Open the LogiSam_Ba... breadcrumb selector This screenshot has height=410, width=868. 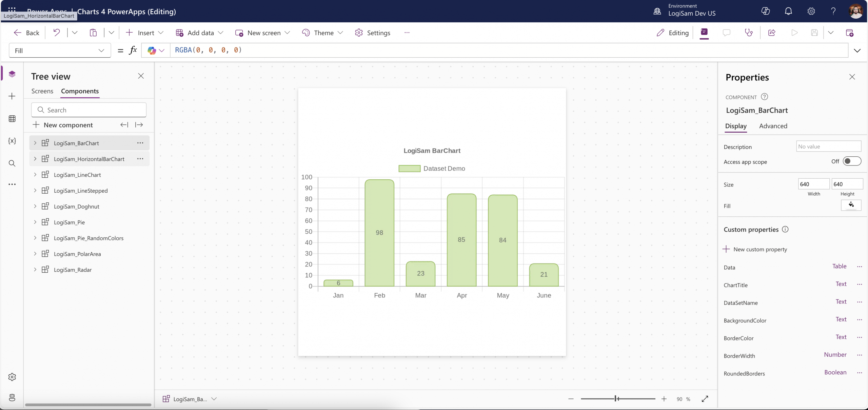(x=190, y=399)
